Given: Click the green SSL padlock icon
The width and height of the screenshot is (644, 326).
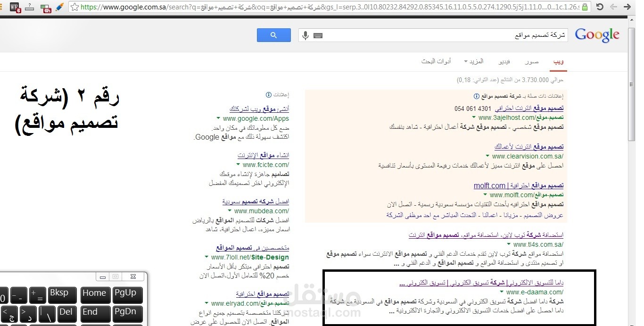Looking at the screenshot, I should tap(585, 7).
